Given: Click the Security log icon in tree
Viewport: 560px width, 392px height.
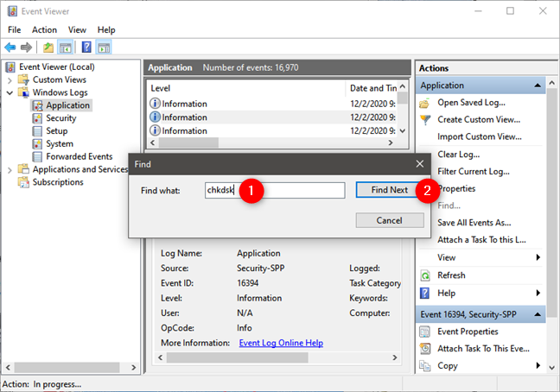Looking at the screenshot, I should 37,118.
